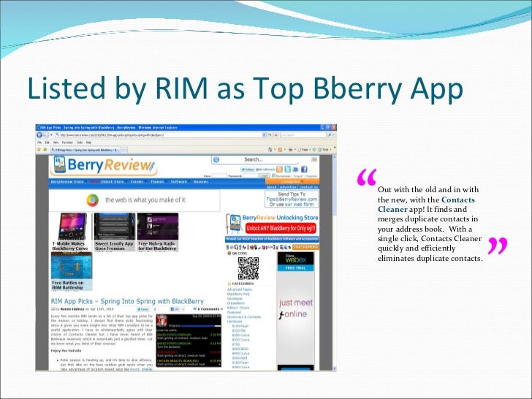Expand the address bar dropdown arrow
This screenshot has height=399, width=532.
[264, 135]
